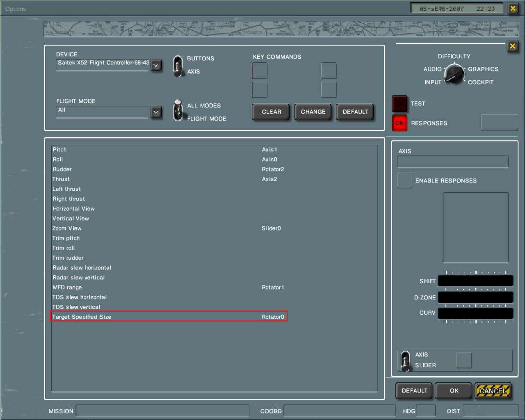Close the Options window with the X
Viewport: 525px width, 420px height.
point(513,8)
